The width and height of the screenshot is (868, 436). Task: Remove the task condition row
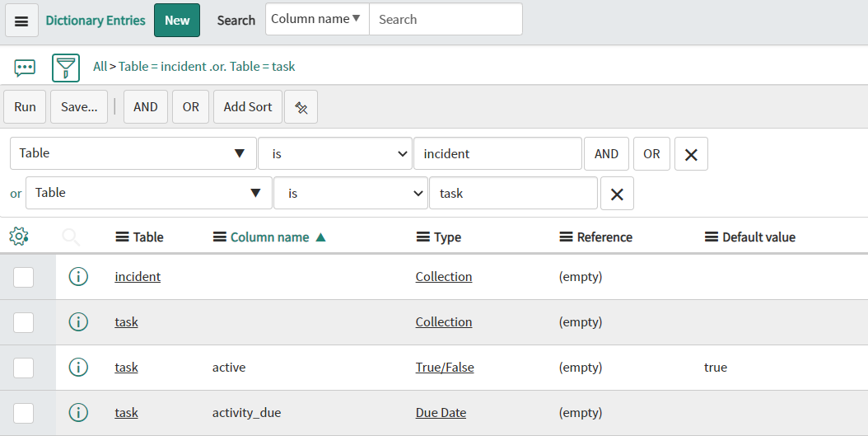pos(617,194)
